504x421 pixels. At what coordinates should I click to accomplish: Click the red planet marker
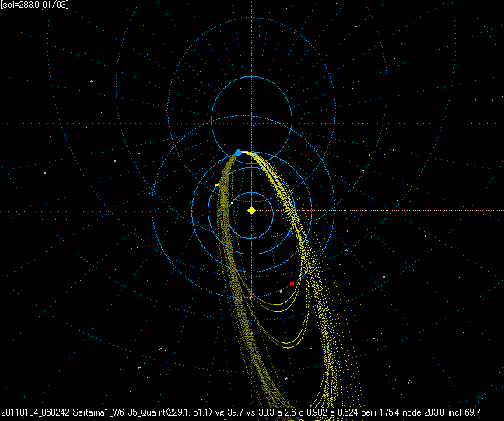(x=292, y=284)
